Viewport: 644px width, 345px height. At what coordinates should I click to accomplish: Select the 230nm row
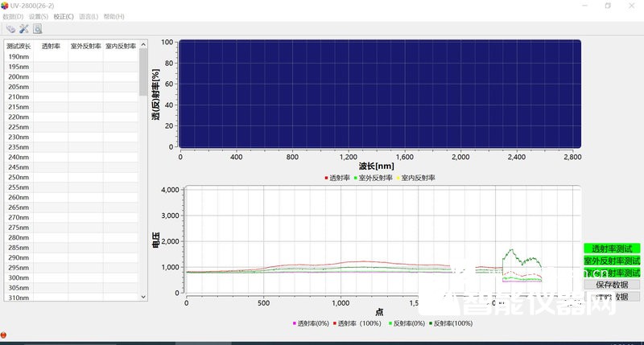tap(72, 137)
